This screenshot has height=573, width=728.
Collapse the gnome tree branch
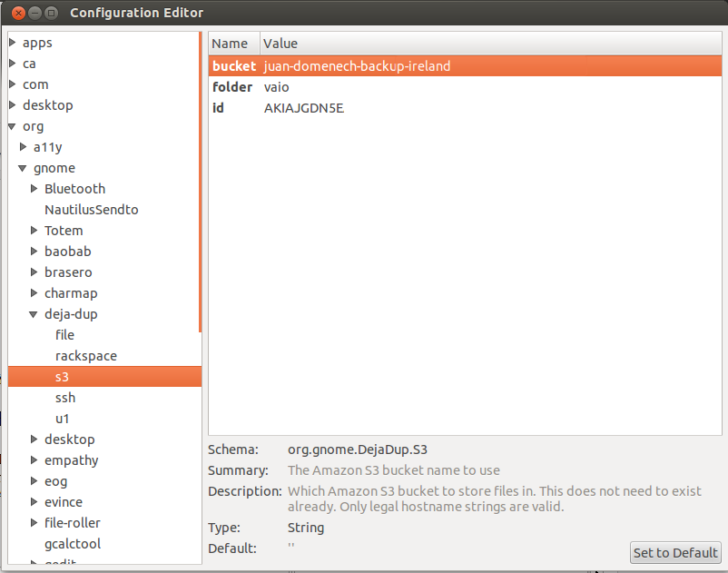click(x=23, y=168)
